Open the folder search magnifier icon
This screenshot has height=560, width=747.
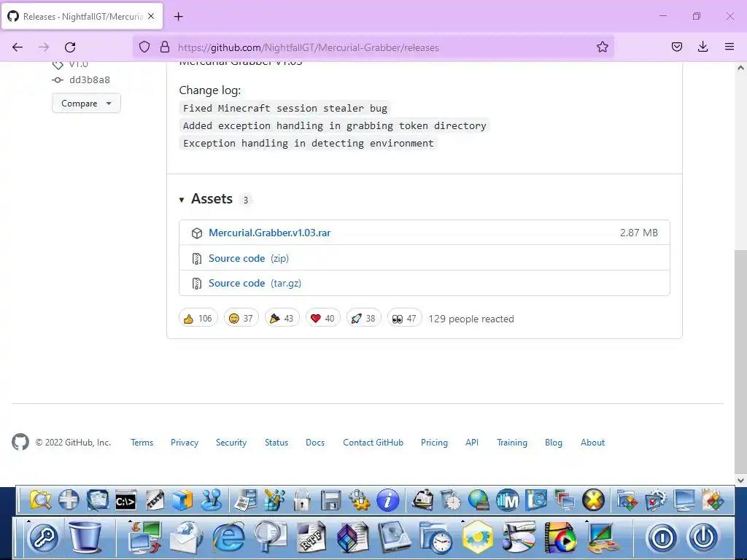41,500
